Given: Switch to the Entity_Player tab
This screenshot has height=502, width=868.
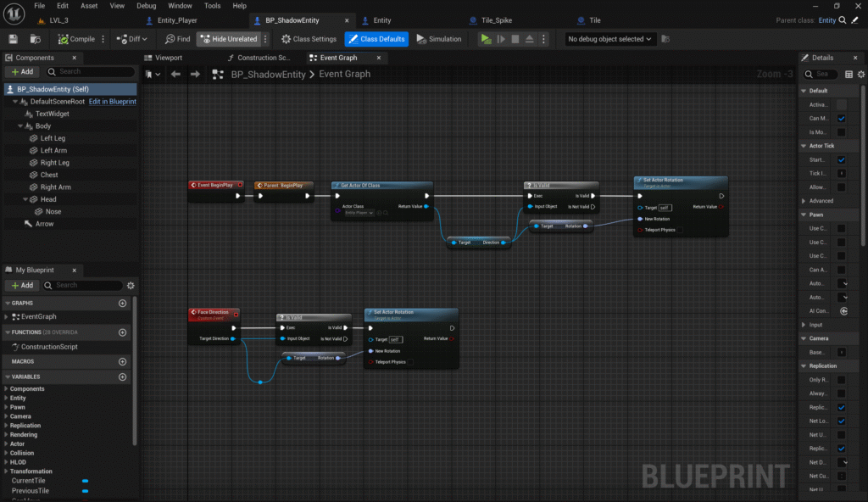Looking at the screenshot, I should [177, 20].
